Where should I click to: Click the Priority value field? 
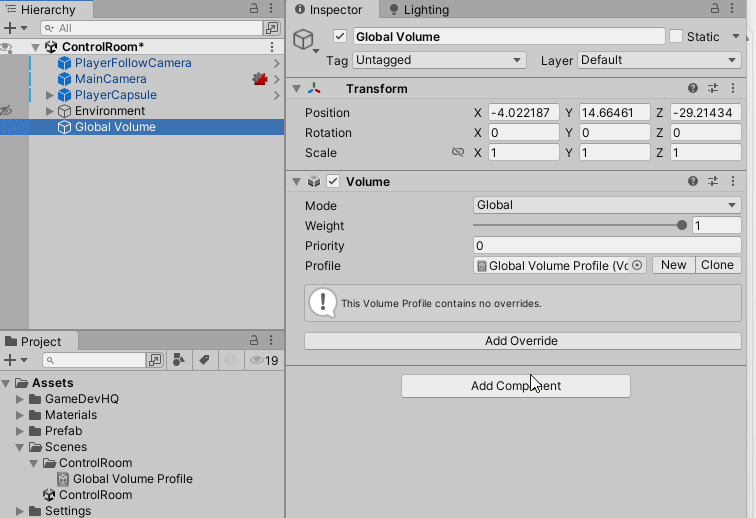pyautogui.click(x=607, y=245)
